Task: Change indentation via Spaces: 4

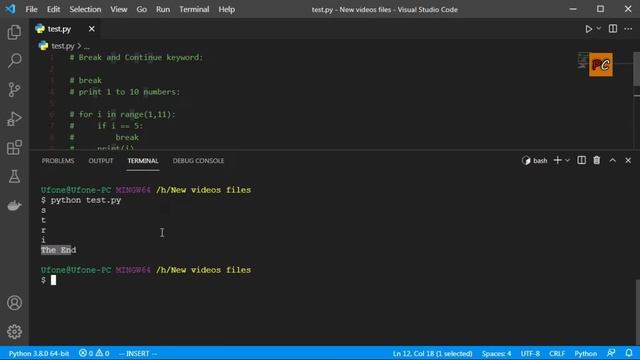Action: [496, 353]
